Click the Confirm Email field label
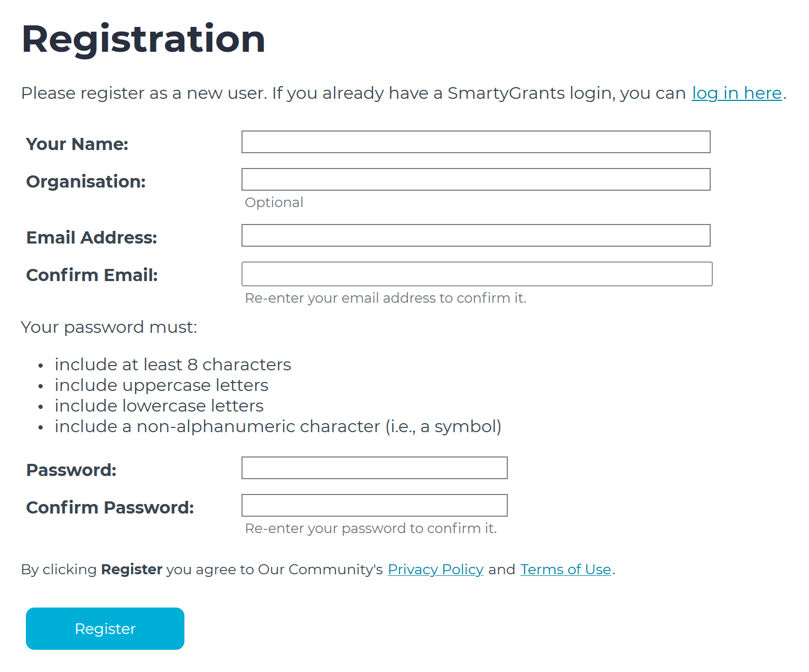This screenshot has height=672, width=809. 91,275
